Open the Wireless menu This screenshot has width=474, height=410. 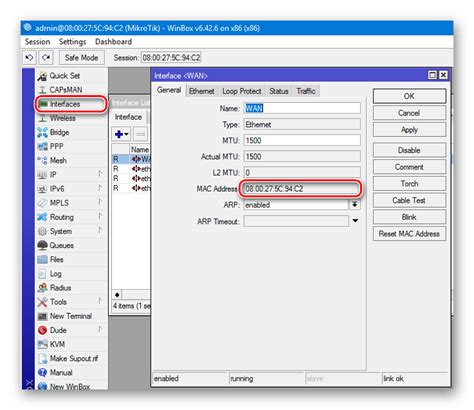pos(71,118)
